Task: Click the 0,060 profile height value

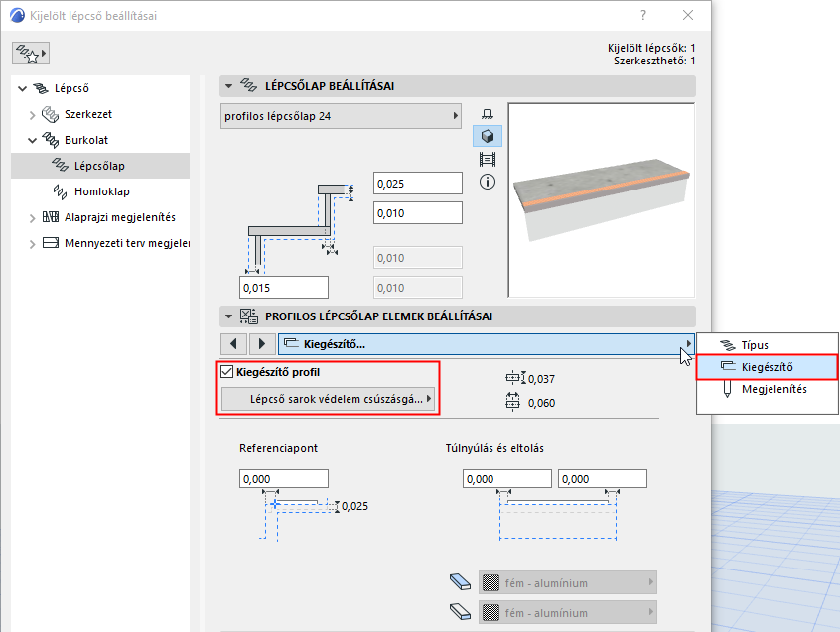Action: point(541,403)
